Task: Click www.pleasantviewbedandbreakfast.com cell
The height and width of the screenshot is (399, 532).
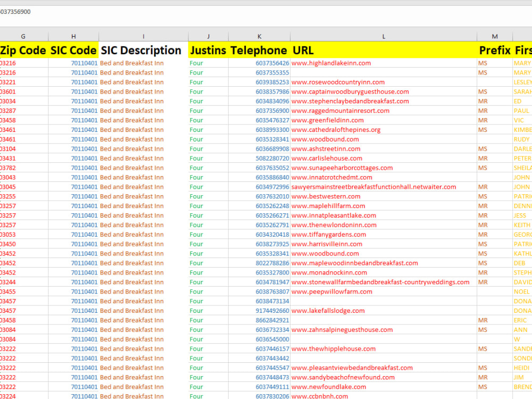Action: (384, 368)
